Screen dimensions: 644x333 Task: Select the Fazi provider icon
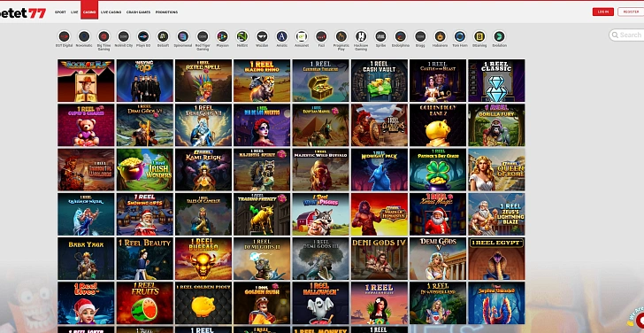coord(321,36)
